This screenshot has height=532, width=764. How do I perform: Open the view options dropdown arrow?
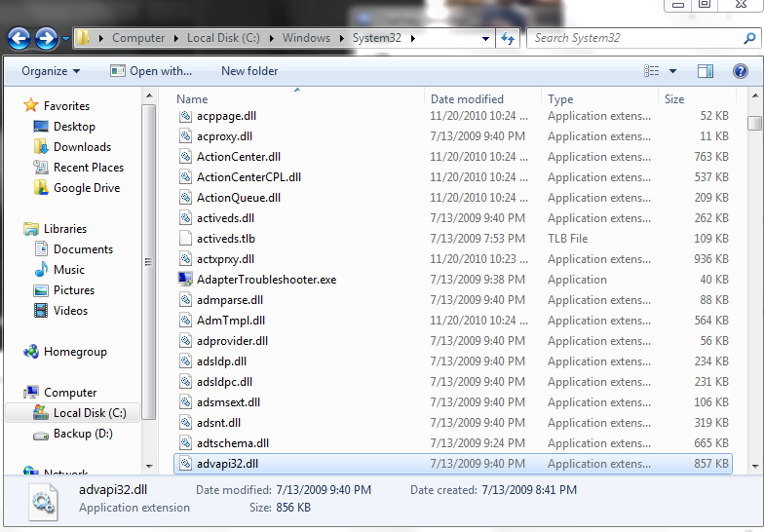pyautogui.click(x=672, y=71)
